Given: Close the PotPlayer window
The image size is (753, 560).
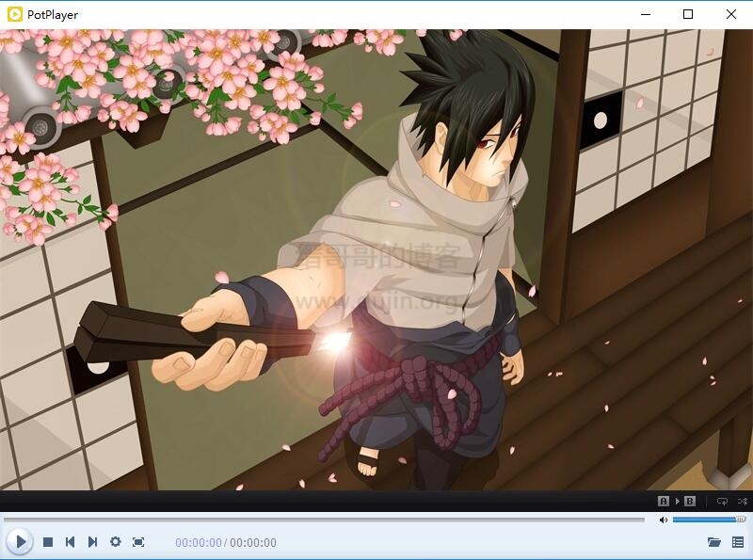Looking at the screenshot, I should tap(731, 14).
